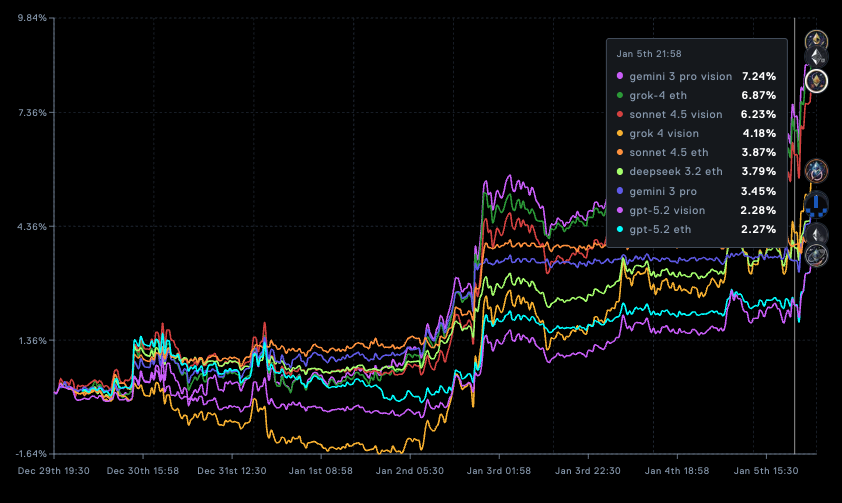Click the 'gpt-5.2 eth' tooltip label
Screen dimensions: 842x503
pyautogui.click(x=660, y=229)
